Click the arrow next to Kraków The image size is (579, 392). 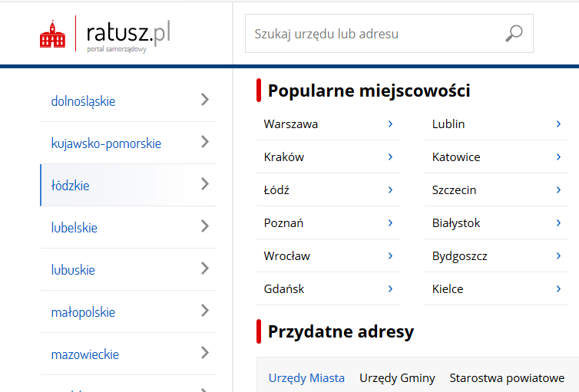pyautogui.click(x=390, y=157)
